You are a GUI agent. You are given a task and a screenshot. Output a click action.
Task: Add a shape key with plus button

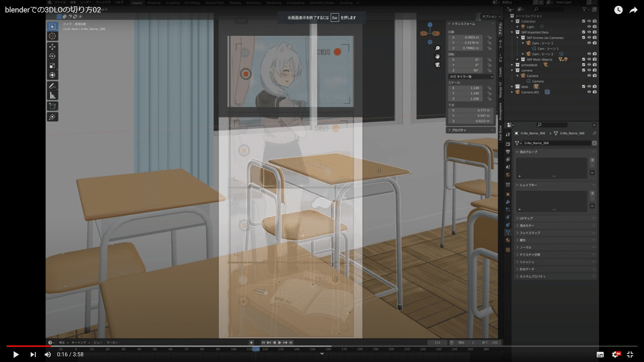click(592, 193)
